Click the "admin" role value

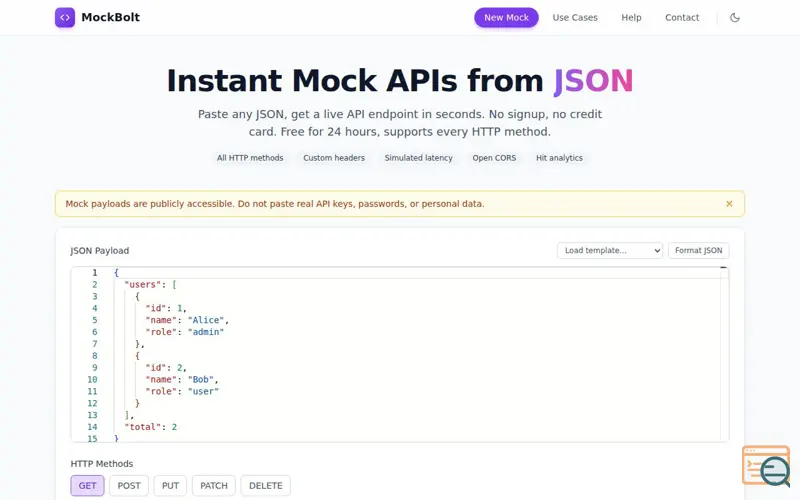[206, 332]
